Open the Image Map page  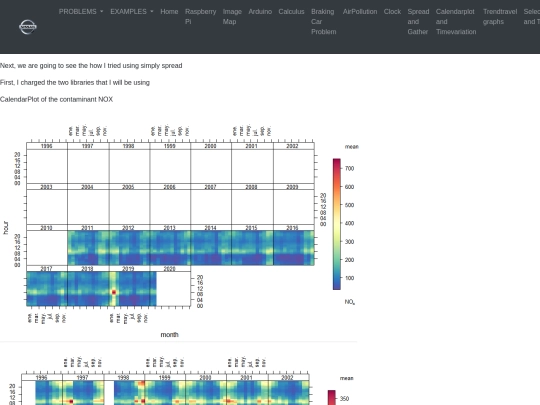[x=232, y=17]
